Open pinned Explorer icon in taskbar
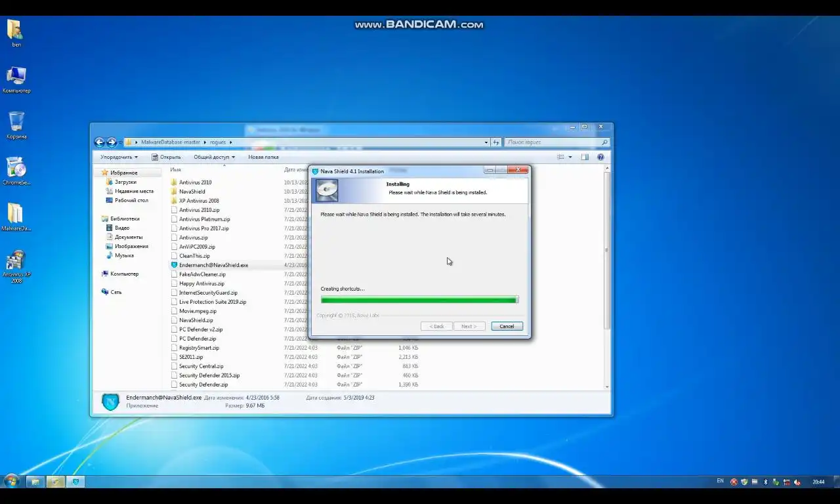The height and width of the screenshot is (504, 840). [x=35, y=482]
